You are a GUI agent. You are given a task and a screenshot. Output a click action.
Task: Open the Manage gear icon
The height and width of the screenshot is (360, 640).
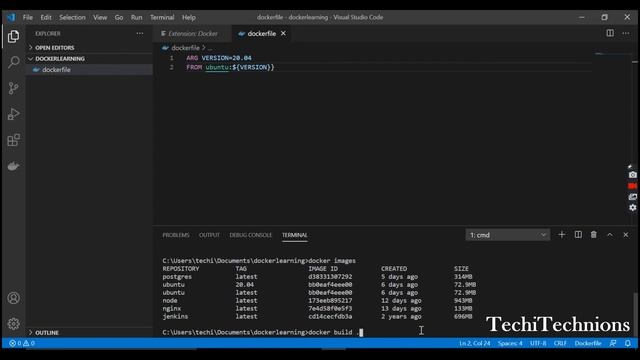13,324
